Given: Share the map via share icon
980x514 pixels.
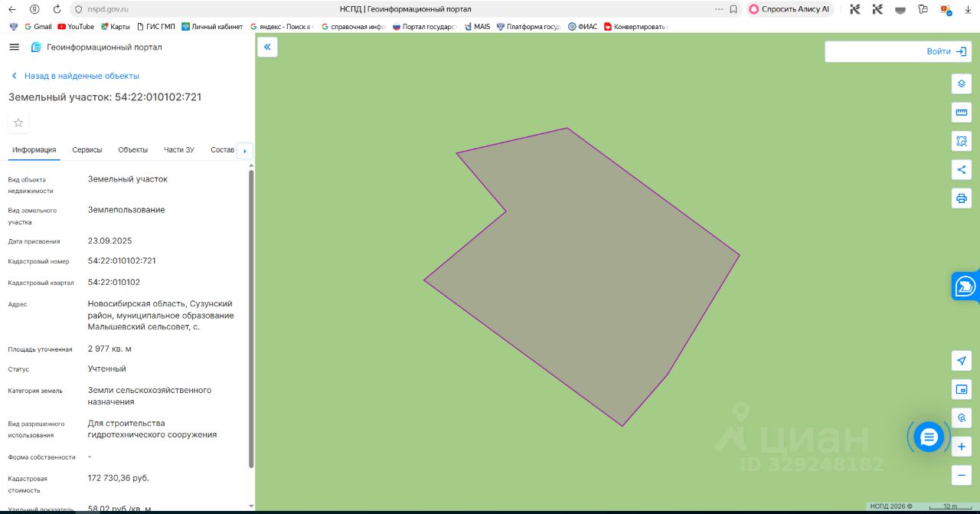Looking at the screenshot, I should point(962,169).
